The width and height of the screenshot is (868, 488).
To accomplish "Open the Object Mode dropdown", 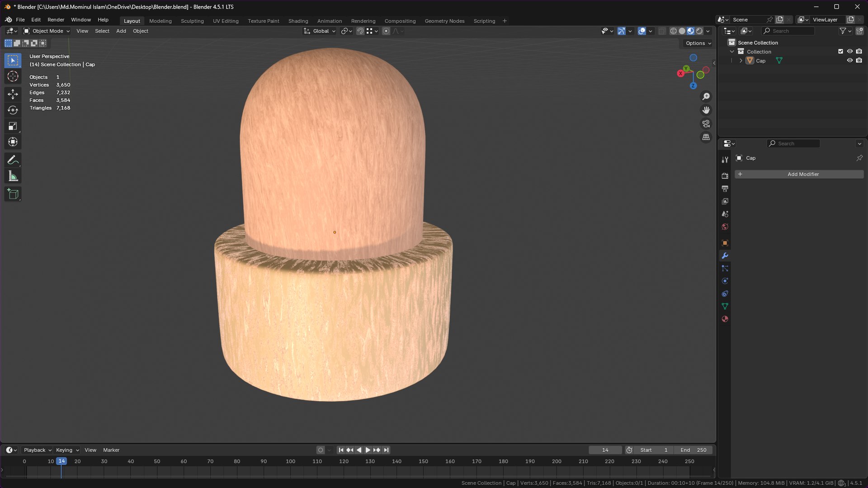I will [47, 31].
